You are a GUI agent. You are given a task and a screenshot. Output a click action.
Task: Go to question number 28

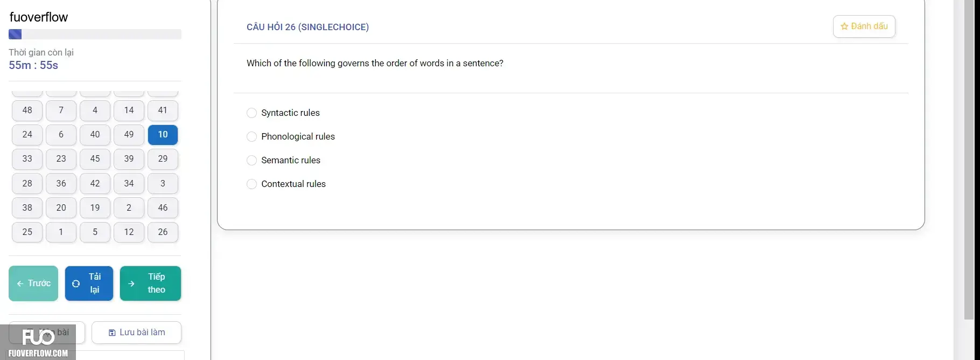point(27,184)
